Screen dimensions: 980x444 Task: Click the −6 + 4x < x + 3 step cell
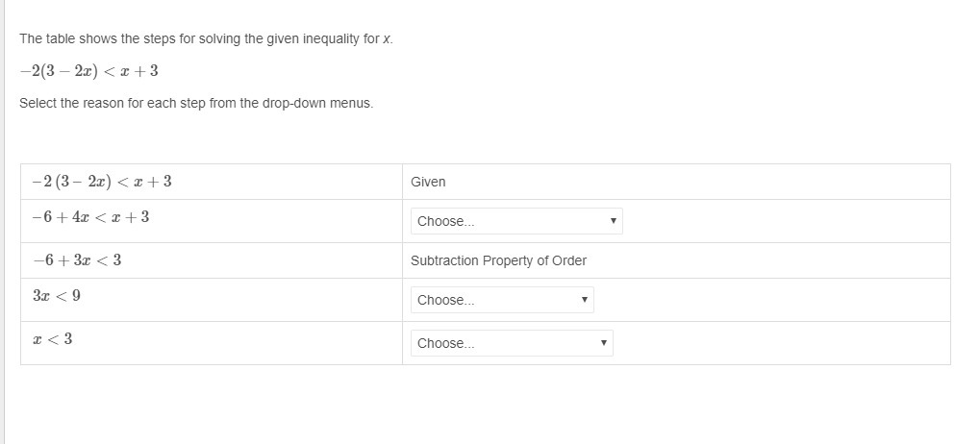click(90, 217)
